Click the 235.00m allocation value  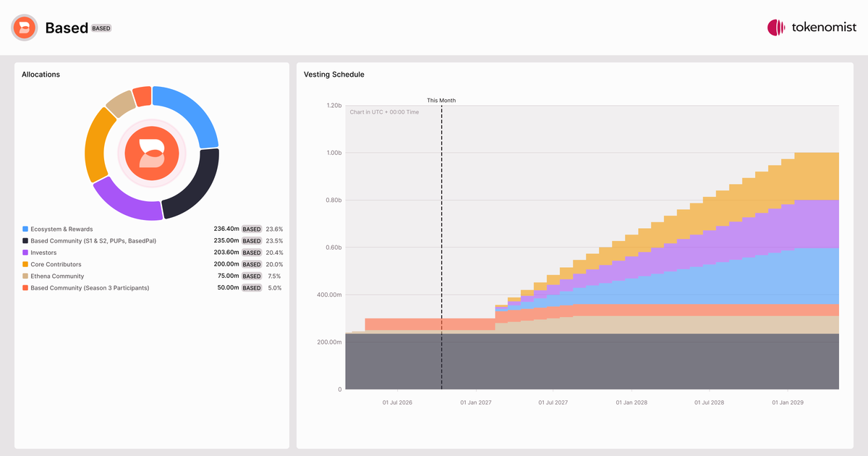pos(226,241)
